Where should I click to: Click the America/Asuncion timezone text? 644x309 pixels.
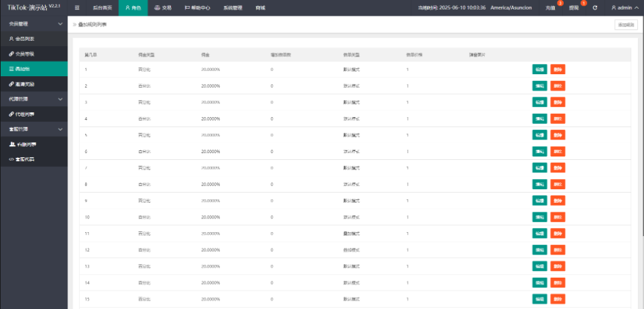(511, 7)
